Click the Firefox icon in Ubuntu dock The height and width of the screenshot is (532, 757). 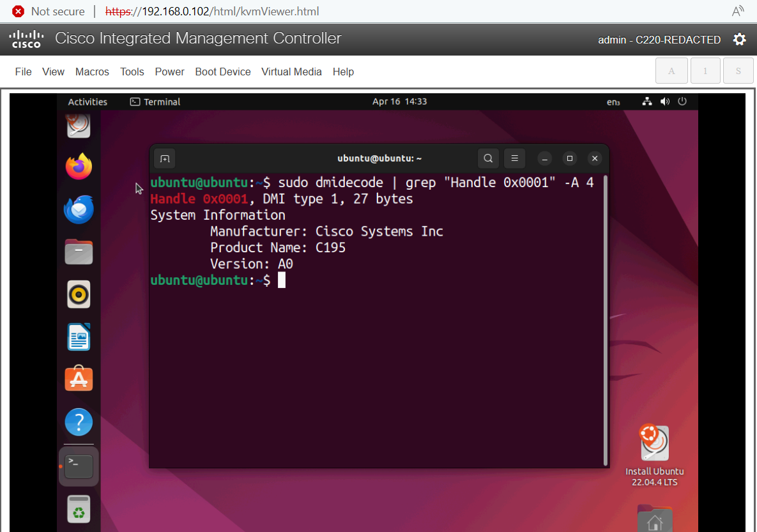tap(79, 167)
